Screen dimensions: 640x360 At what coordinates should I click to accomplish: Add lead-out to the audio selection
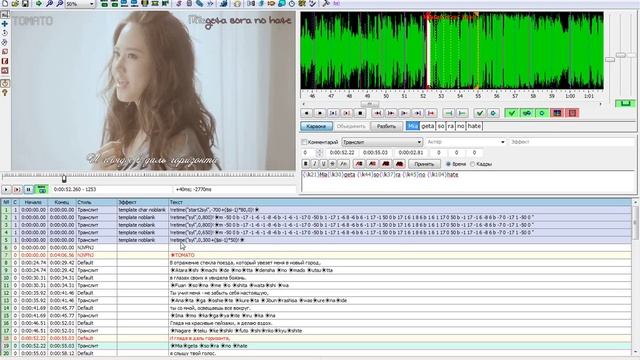[462, 113]
